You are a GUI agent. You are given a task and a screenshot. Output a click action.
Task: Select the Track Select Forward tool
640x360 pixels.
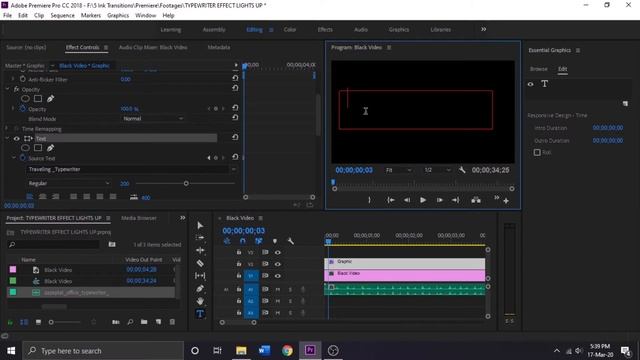200,238
